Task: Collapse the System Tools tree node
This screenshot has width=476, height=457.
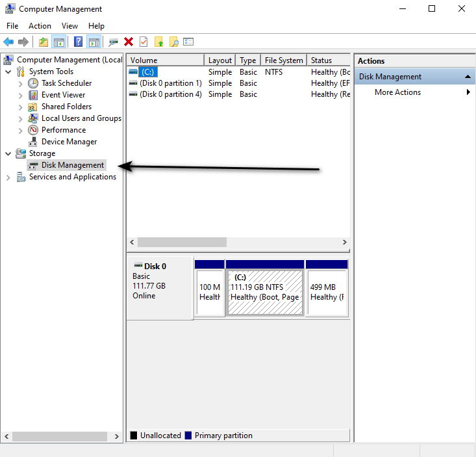Action: [x=8, y=72]
